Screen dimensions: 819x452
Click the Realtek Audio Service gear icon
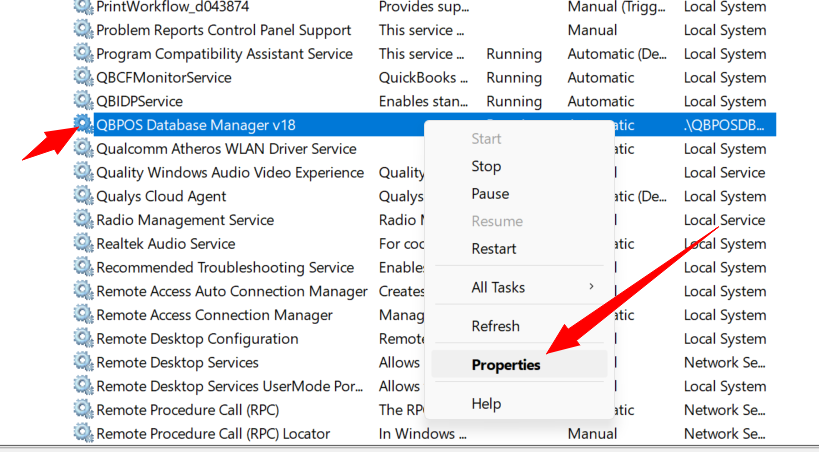[x=83, y=243]
